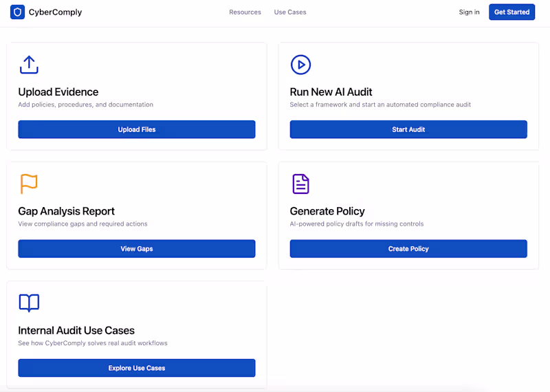Screen dimensions: 550x392
Task: Click the CyberComply brand name text
Action: pyautogui.click(x=55, y=12)
